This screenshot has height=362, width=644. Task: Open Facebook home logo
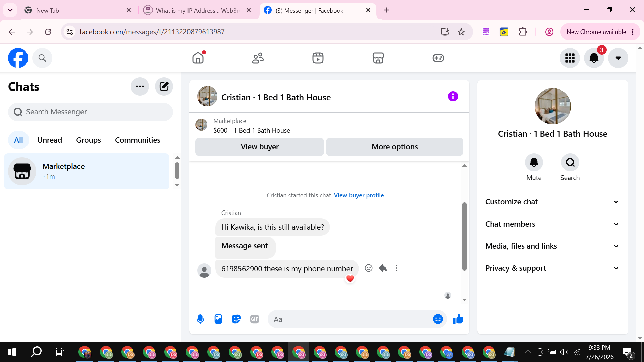tap(18, 58)
